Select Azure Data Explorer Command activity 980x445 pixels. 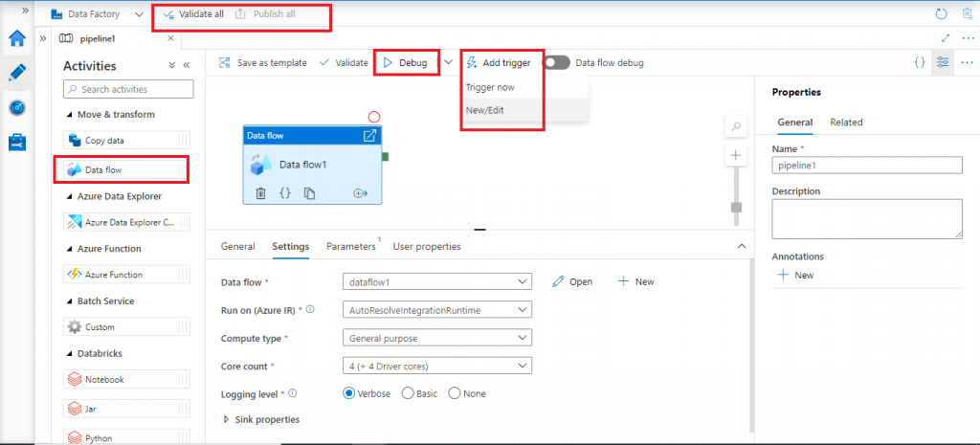coord(126,222)
